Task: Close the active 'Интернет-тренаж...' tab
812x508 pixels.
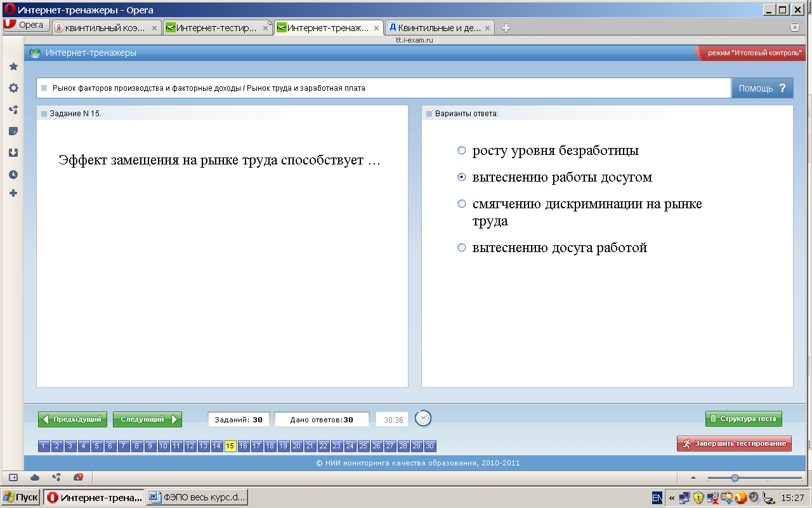Action: pos(376,28)
